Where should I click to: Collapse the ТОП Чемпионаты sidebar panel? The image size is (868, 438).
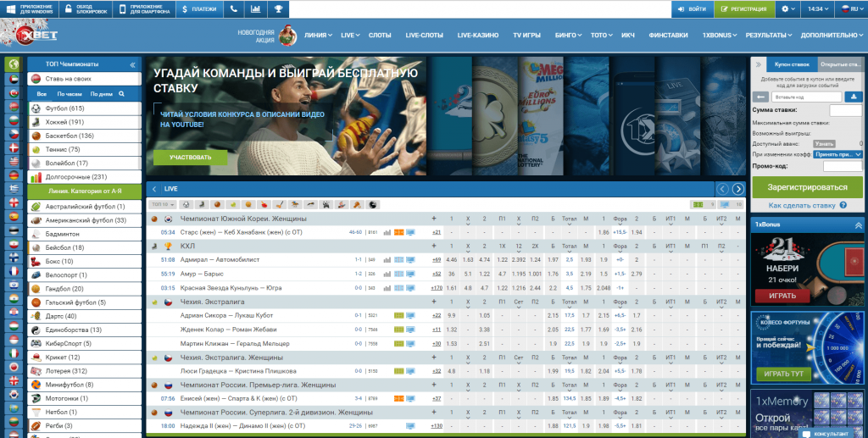(x=132, y=64)
